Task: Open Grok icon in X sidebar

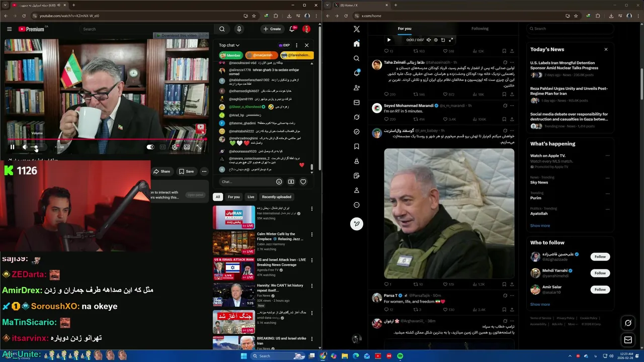Action: pos(357,117)
